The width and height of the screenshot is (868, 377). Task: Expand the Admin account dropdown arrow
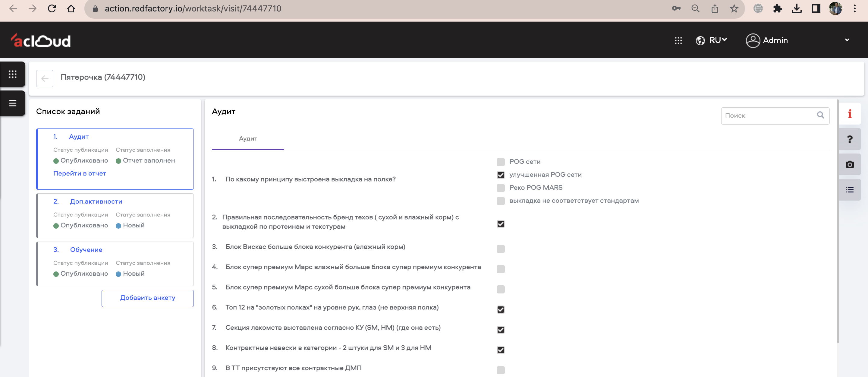click(847, 40)
